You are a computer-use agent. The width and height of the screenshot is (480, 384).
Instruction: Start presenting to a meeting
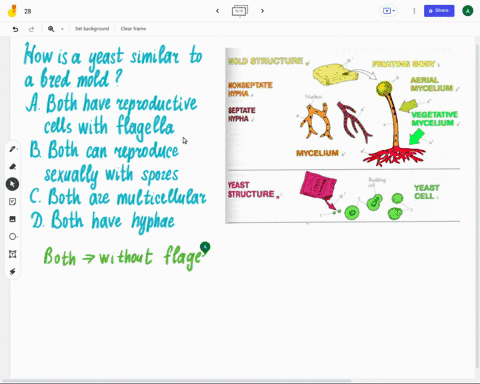(387, 11)
